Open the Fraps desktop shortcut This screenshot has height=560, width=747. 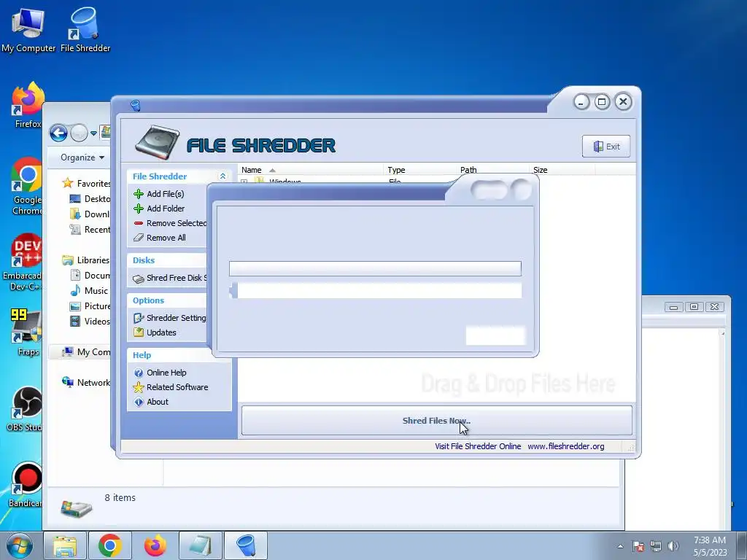27,332
